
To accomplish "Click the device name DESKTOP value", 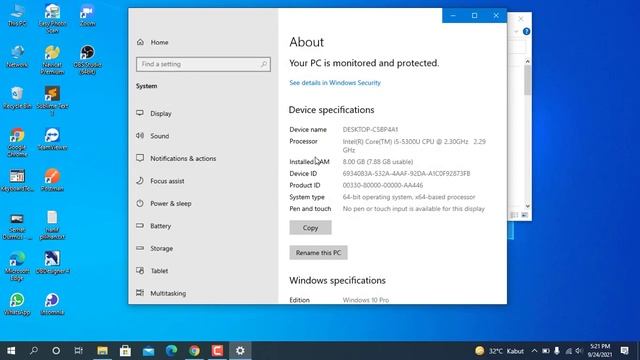I will pos(370,129).
